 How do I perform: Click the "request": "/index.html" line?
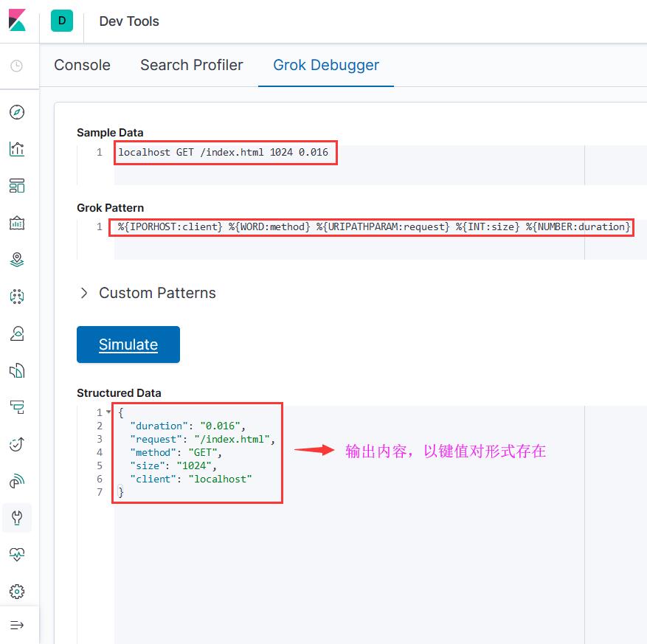(203, 439)
